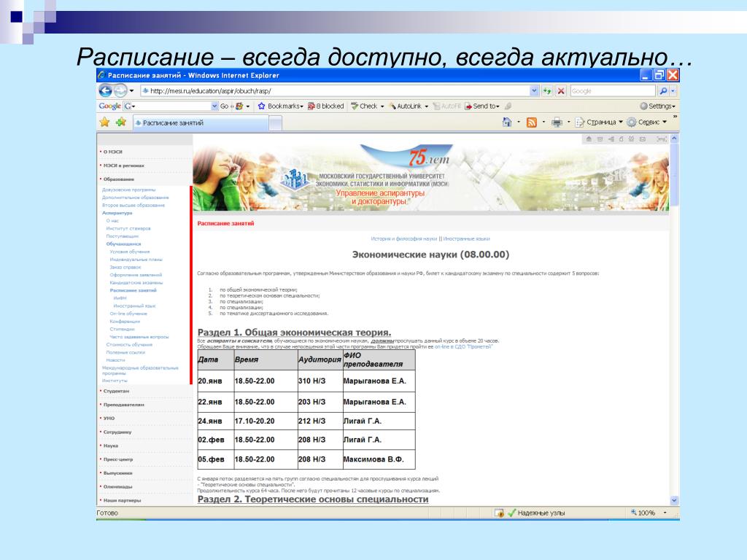Viewport: 747px width, 560px height.
Task: Click the AutoFill toolbar button
Action: pyautogui.click(x=447, y=106)
